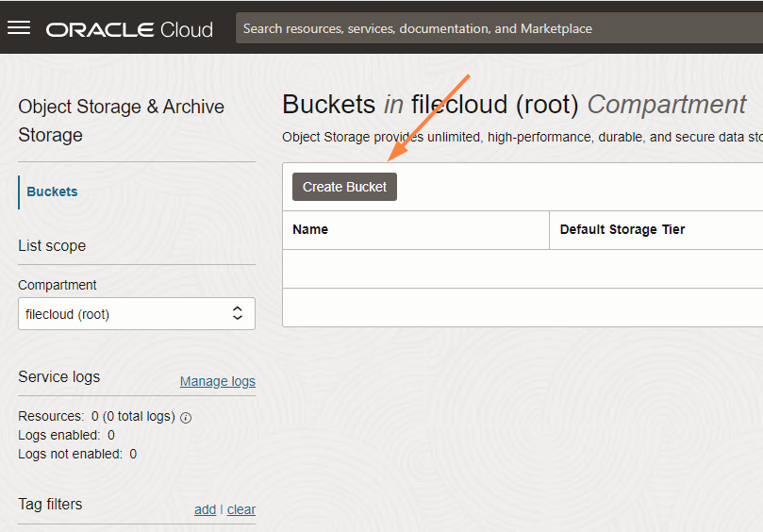Open the Oracle Cloud navigation hamburger menu

point(19,27)
